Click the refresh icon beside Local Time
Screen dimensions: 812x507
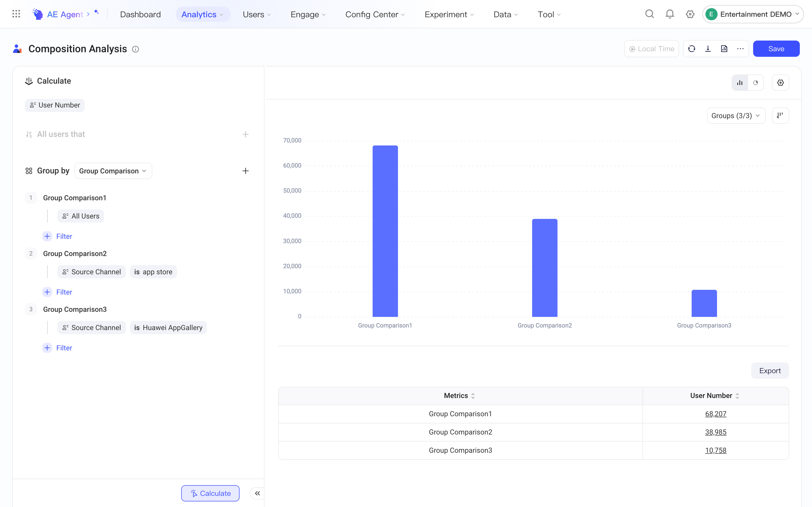click(691, 49)
